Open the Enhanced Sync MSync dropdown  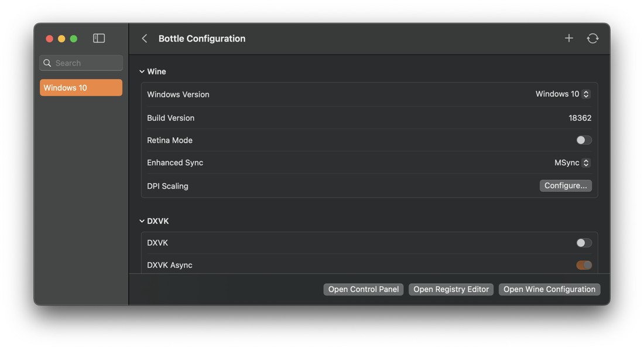(572, 163)
